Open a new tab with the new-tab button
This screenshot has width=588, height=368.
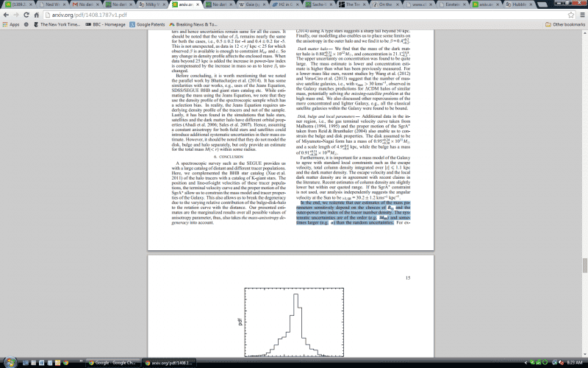[542, 4]
